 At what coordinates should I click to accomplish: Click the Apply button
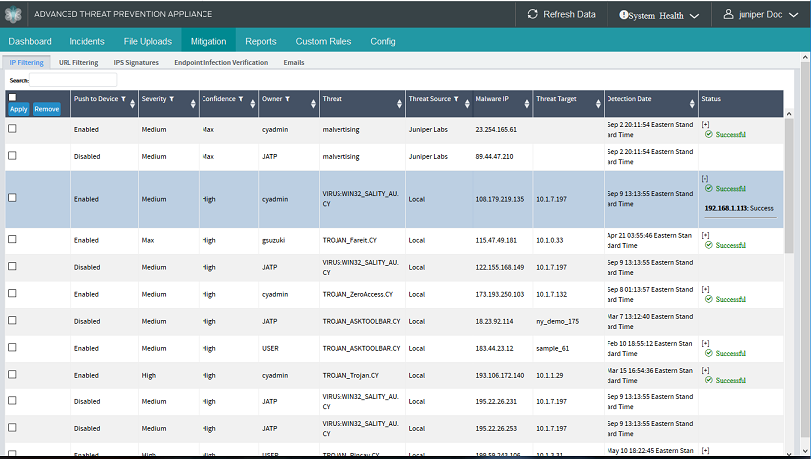point(18,109)
